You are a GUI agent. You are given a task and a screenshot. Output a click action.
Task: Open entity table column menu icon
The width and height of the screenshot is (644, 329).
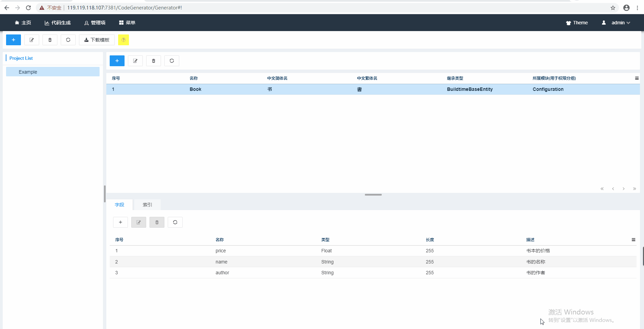click(x=637, y=78)
